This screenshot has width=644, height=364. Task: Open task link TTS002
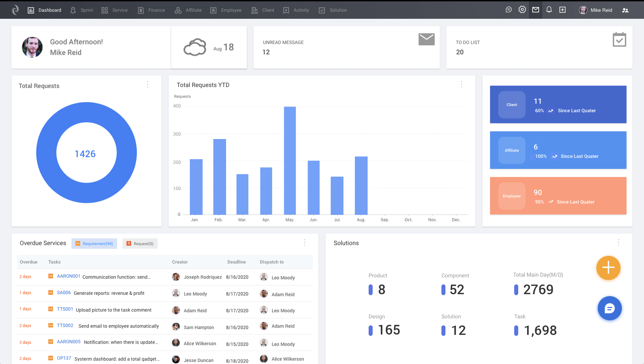[x=65, y=325]
